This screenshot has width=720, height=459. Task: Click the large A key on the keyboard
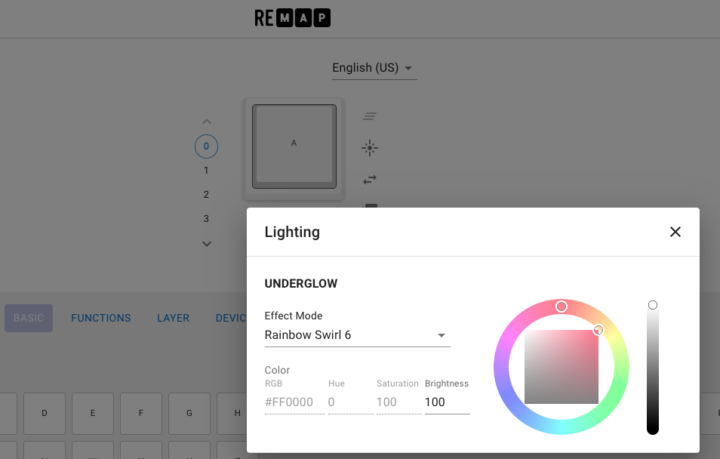(294, 144)
